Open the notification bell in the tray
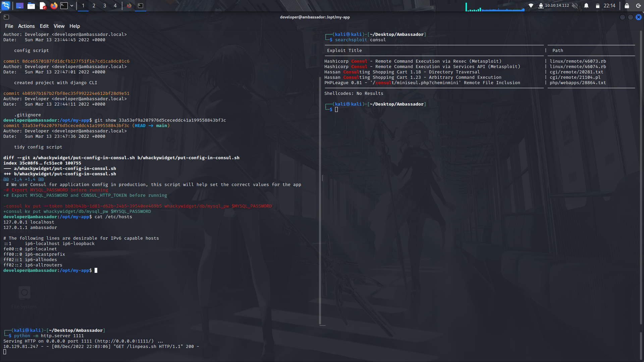The width and height of the screenshot is (644, 362). point(586,6)
